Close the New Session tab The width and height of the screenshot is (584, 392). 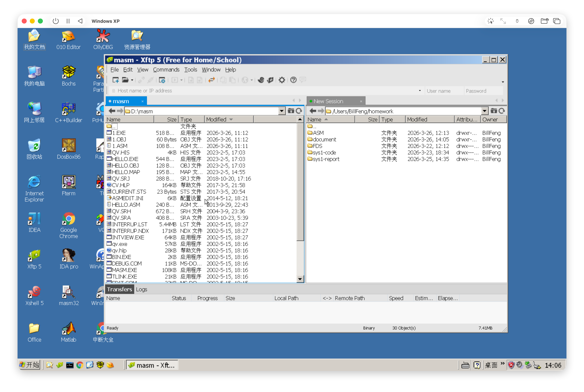point(361,101)
